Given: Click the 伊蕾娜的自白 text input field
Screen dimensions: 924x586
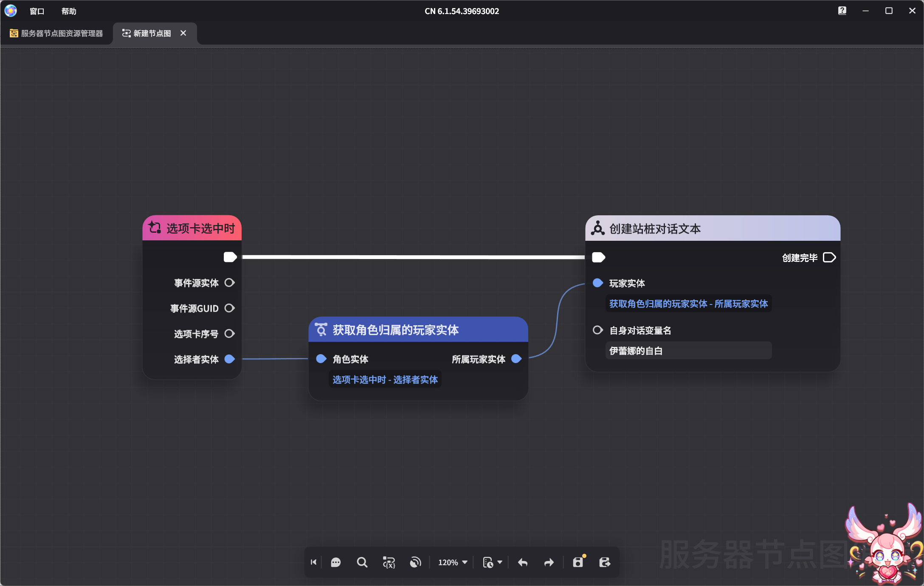Looking at the screenshot, I should click(688, 350).
